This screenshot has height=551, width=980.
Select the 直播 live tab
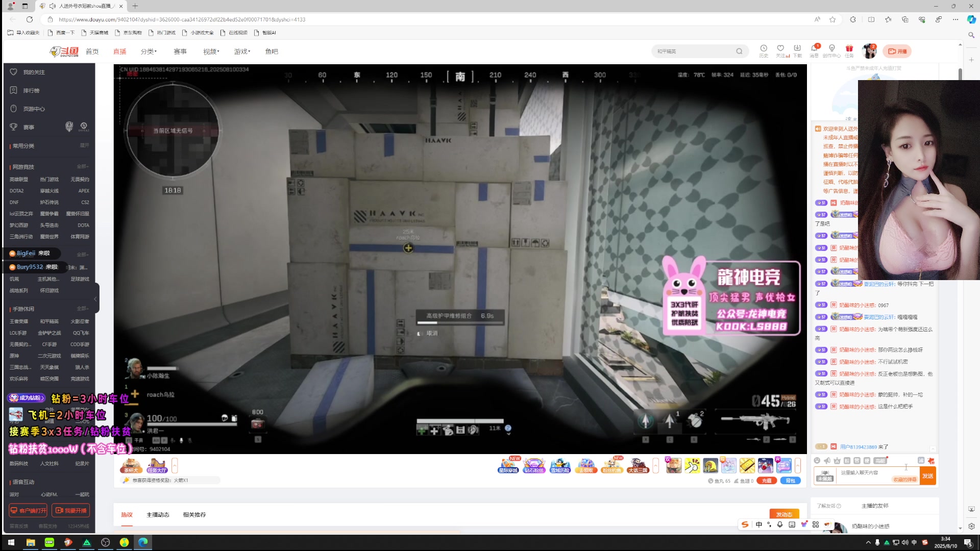coord(120,52)
